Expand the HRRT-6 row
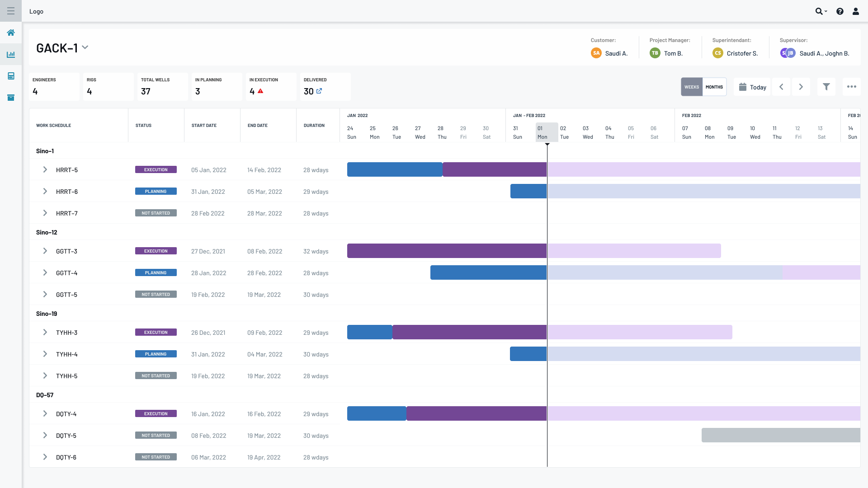 coord(45,191)
